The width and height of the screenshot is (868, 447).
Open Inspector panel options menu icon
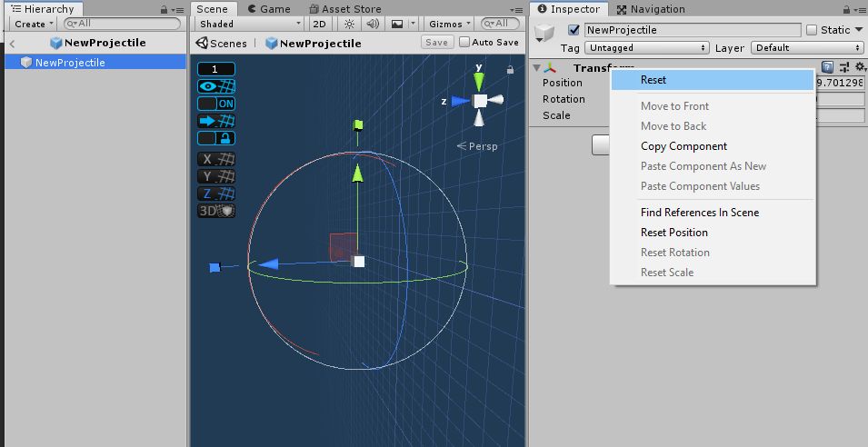click(x=860, y=10)
